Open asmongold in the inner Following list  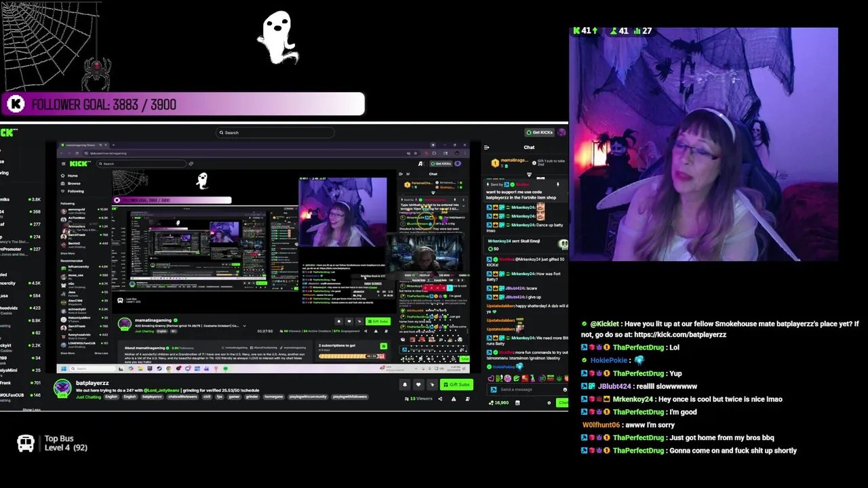[85, 210]
